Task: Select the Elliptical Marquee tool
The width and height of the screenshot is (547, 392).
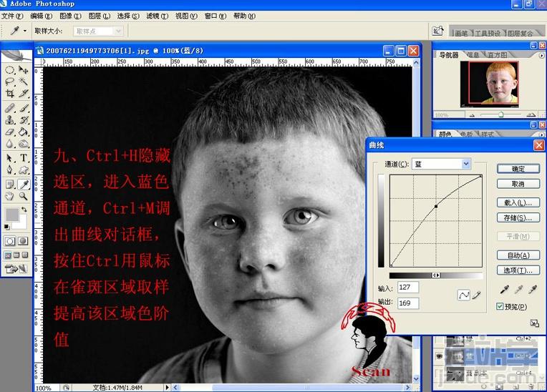Action: (10, 70)
